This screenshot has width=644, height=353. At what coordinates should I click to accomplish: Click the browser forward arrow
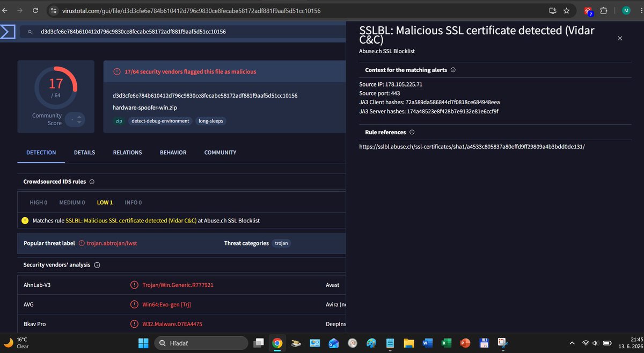click(x=20, y=10)
